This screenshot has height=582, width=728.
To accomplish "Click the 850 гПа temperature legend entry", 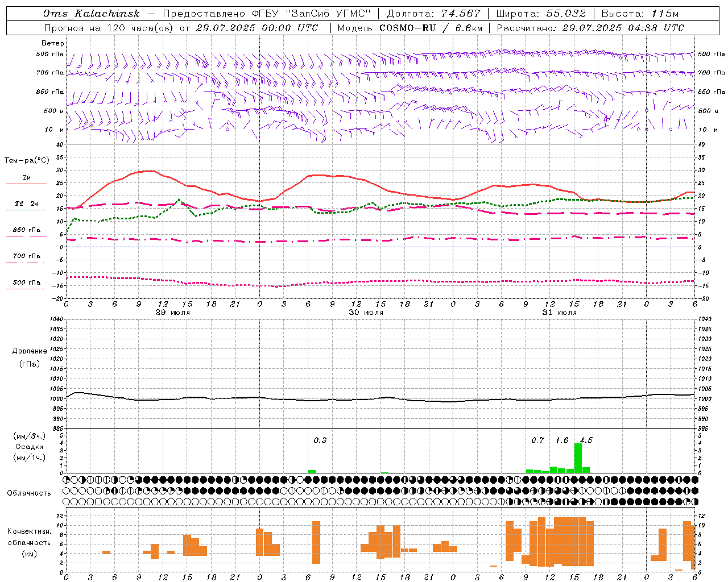I will [27, 230].
